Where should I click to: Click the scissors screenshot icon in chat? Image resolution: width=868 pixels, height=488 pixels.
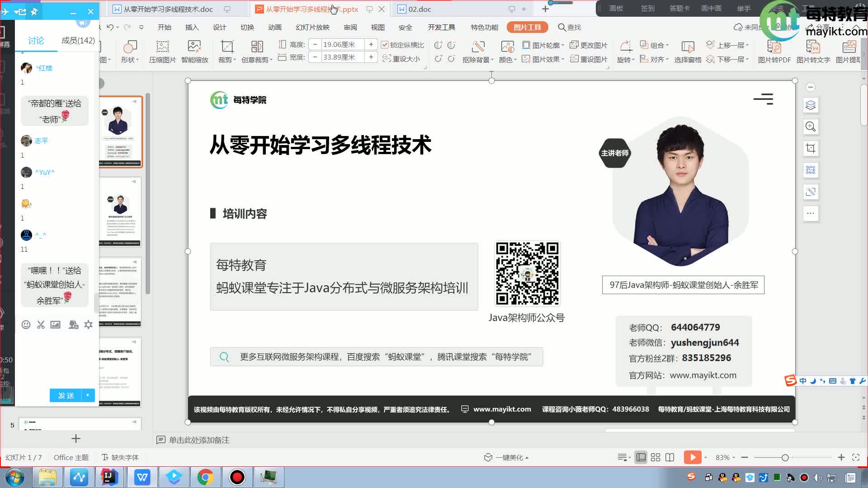[41, 324]
